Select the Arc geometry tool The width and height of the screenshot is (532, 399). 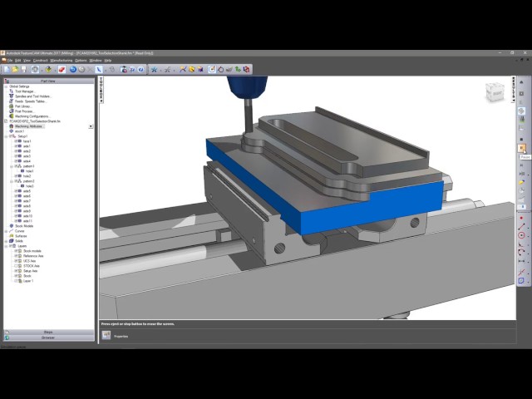521,252
